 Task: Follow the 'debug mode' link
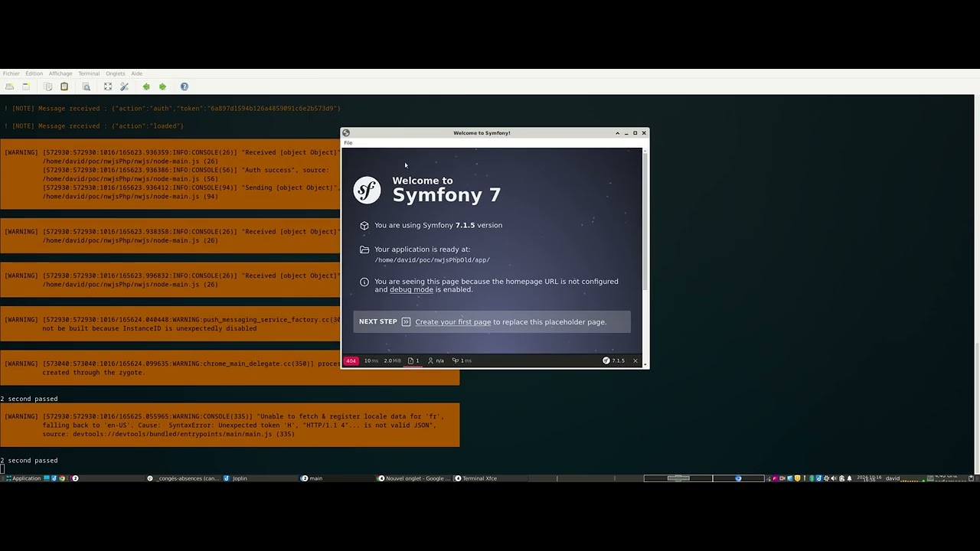pyautogui.click(x=411, y=290)
